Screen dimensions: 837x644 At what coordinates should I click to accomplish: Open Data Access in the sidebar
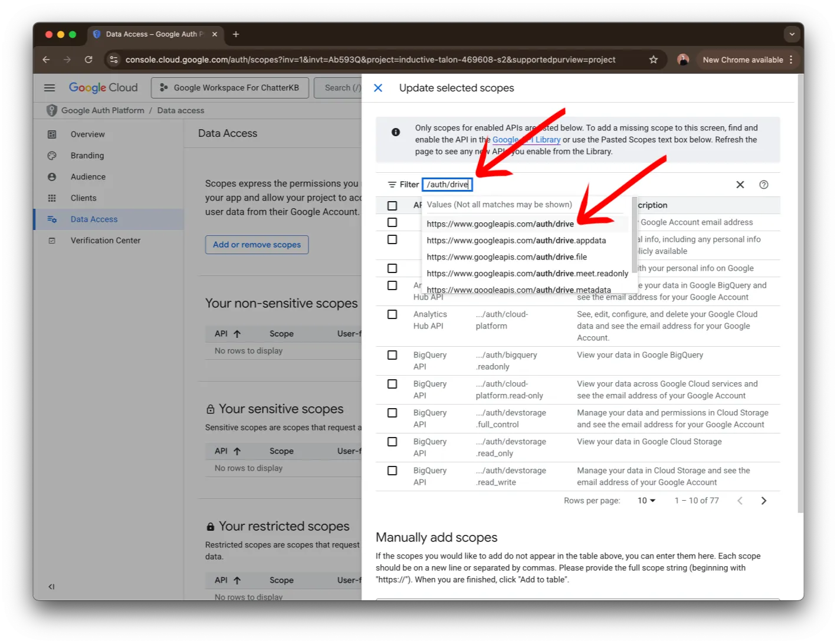109,219
